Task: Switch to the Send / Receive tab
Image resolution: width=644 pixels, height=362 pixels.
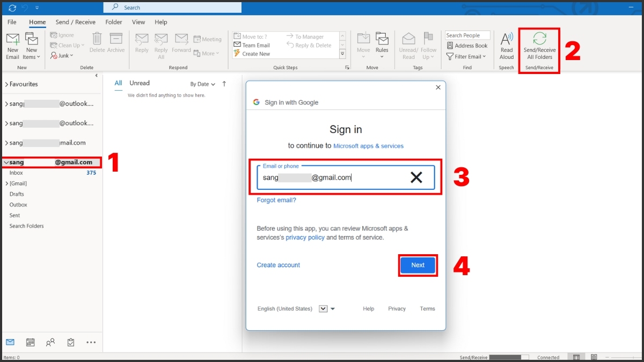Action: (76, 22)
